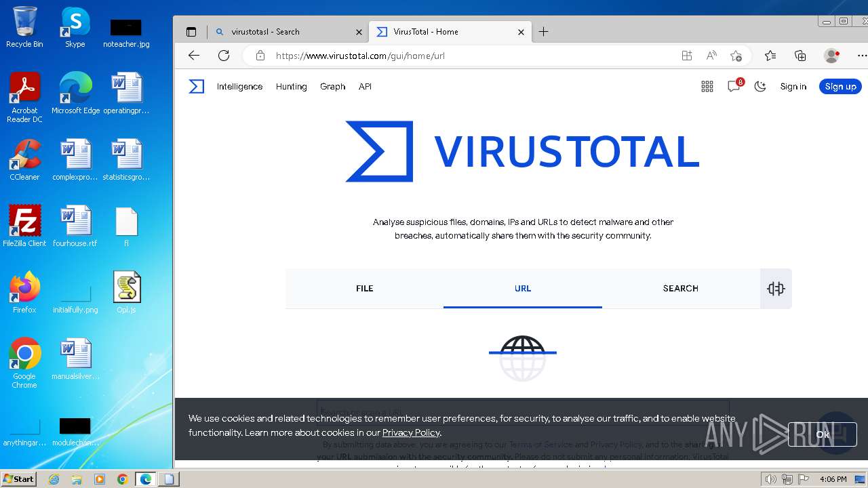
Task: Open File Explorer from the taskbar
Action: [x=77, y=479]
